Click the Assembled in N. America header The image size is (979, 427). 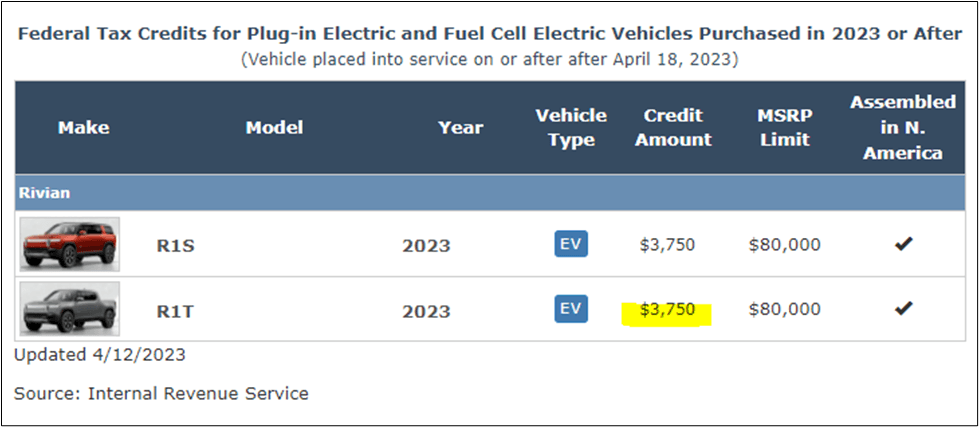903,128
